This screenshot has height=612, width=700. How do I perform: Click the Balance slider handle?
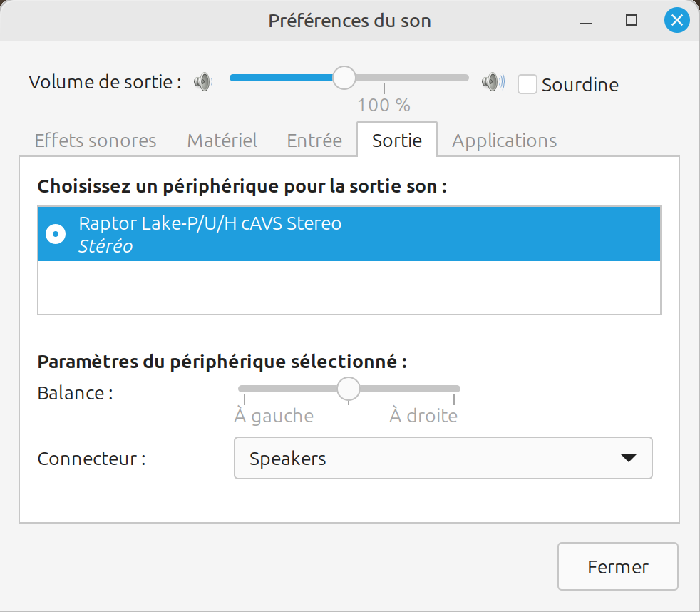(348, 389)
